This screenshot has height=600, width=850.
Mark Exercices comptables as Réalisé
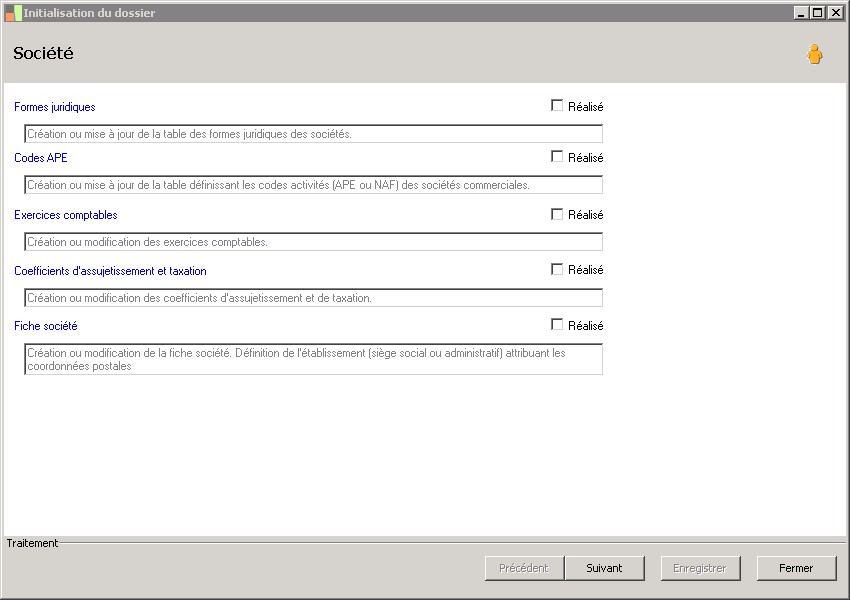[557, 214]
